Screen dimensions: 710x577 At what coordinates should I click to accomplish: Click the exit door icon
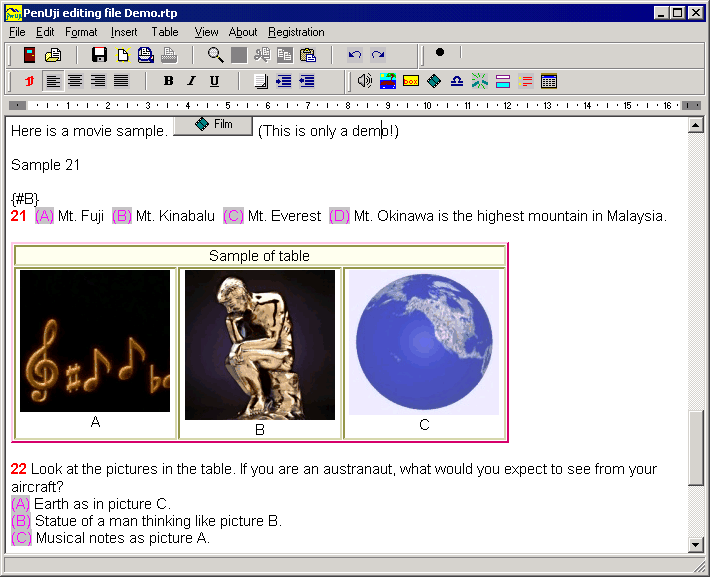pos(30,55)
